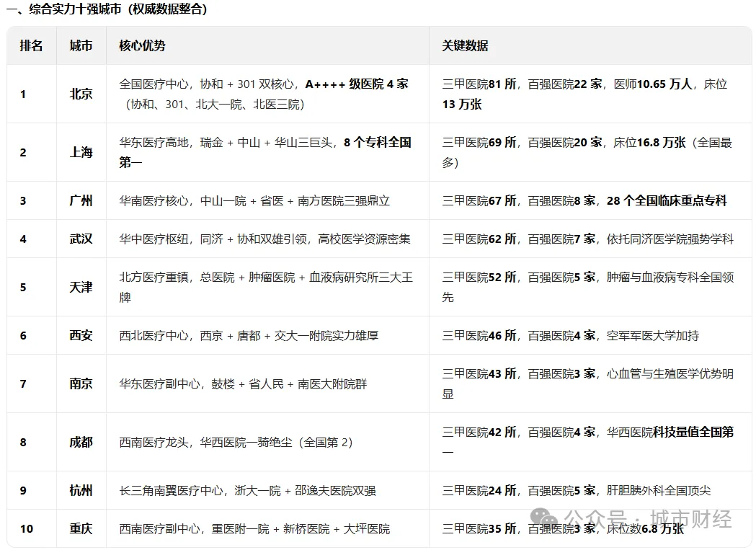Viewport: 756px width, 550px height.
Task: Click Chengdu data 三甲医院42 所
Action: pyautogui.click(x=479, y=432)
